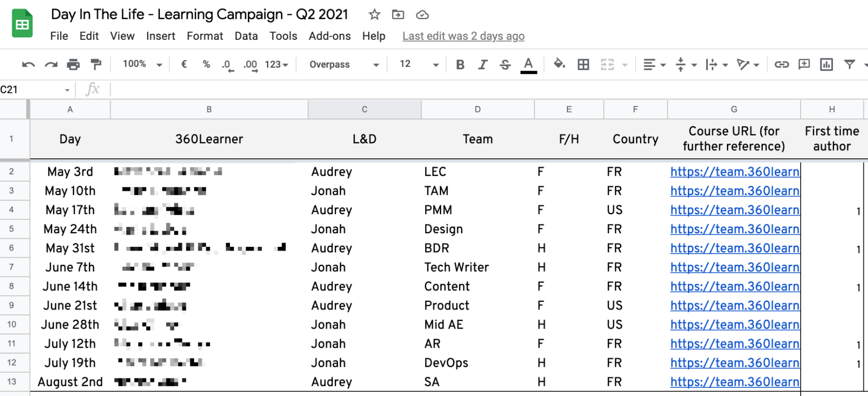Open the 'Last edit was 2 days ago' link

[x=463, y=36]
